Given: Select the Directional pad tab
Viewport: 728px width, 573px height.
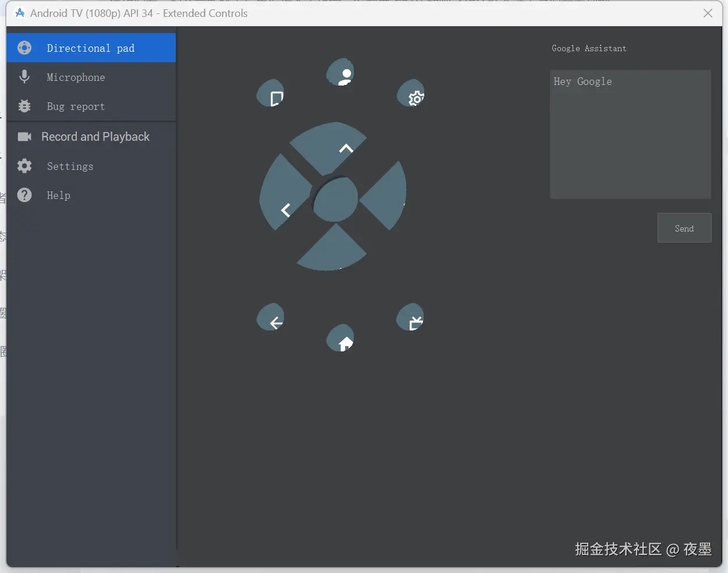Looking at the screenshot, I should click(x=91, y=48).
